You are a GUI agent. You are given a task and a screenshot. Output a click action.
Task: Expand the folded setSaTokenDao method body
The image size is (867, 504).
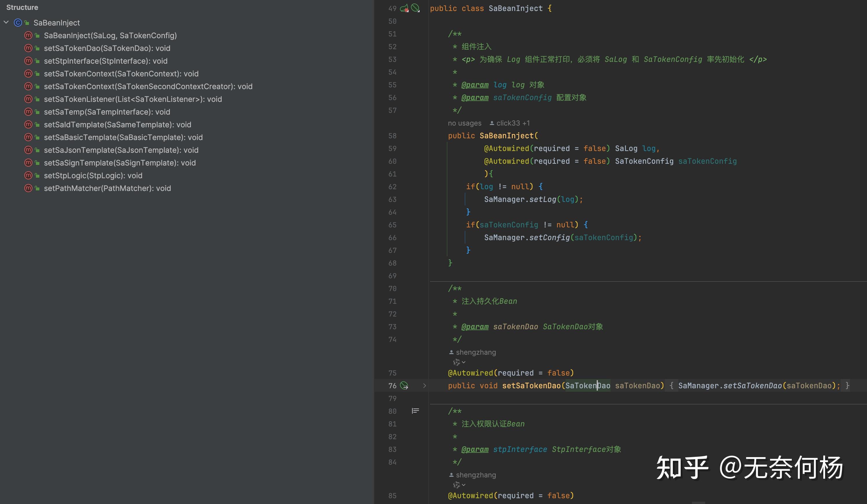(x=425, y=386)
